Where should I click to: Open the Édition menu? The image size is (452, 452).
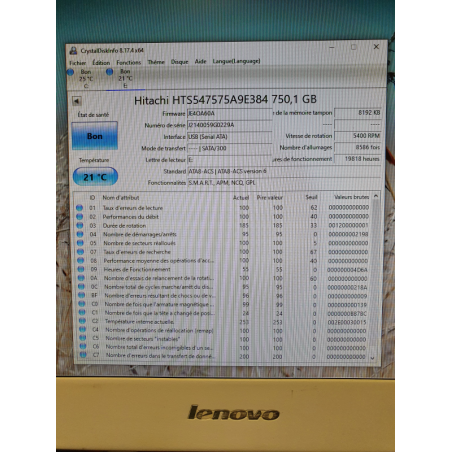[x=101, y=63]
